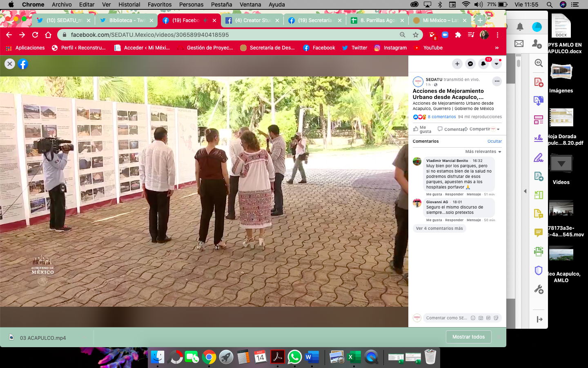Image resolution: width=588 pixels, height=368 pixels.
Task: Click the Comentar como comment field
Action: 446,318
